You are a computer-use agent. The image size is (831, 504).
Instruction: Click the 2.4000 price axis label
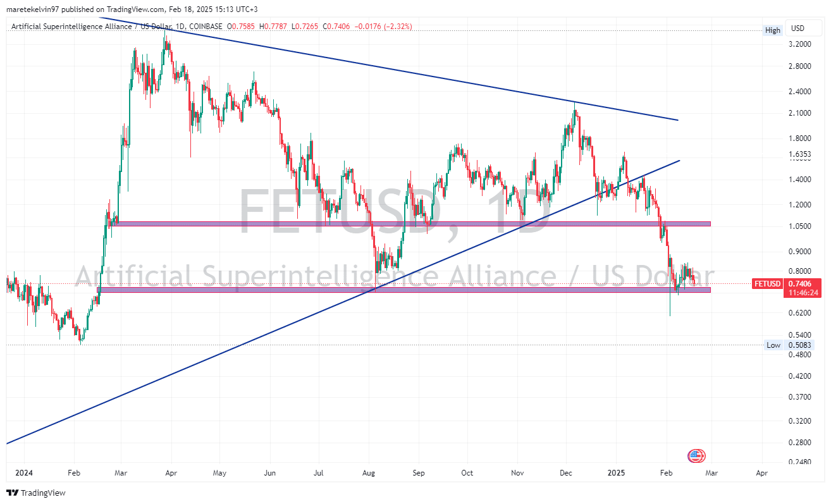pyautogui.click(x=799, y=92)
